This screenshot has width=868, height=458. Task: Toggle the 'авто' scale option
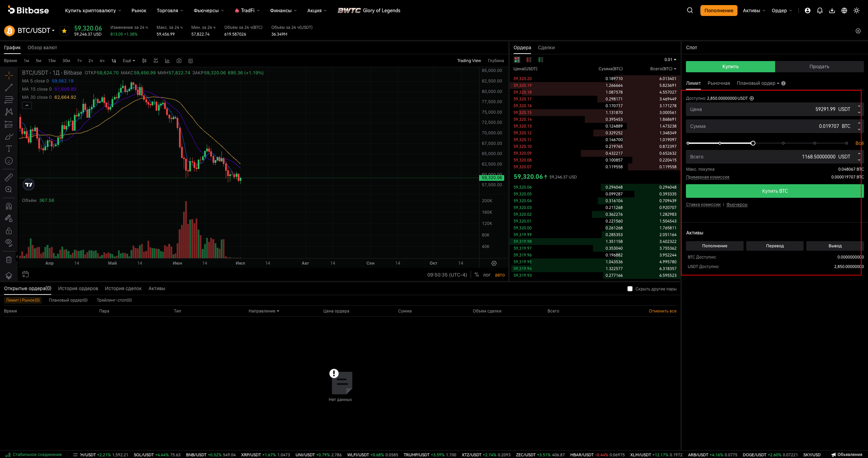(500, 275)
